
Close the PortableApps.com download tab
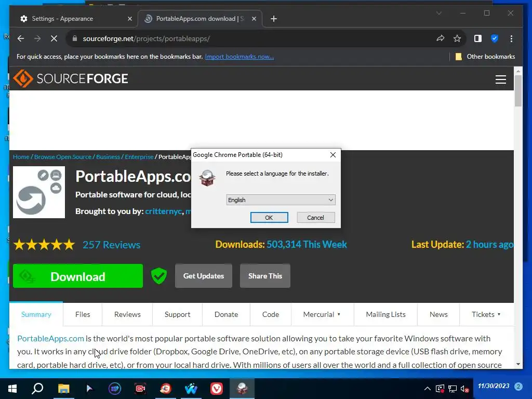point(254,19)
